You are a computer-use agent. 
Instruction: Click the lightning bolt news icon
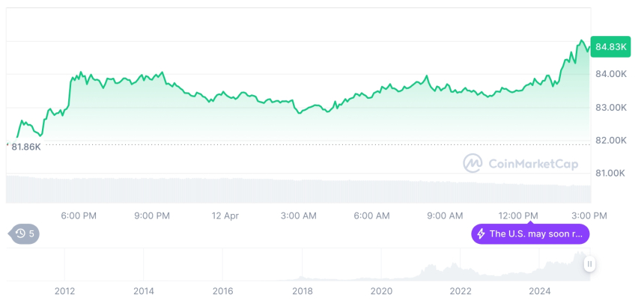pyautogui.click(x=481, y=234)
